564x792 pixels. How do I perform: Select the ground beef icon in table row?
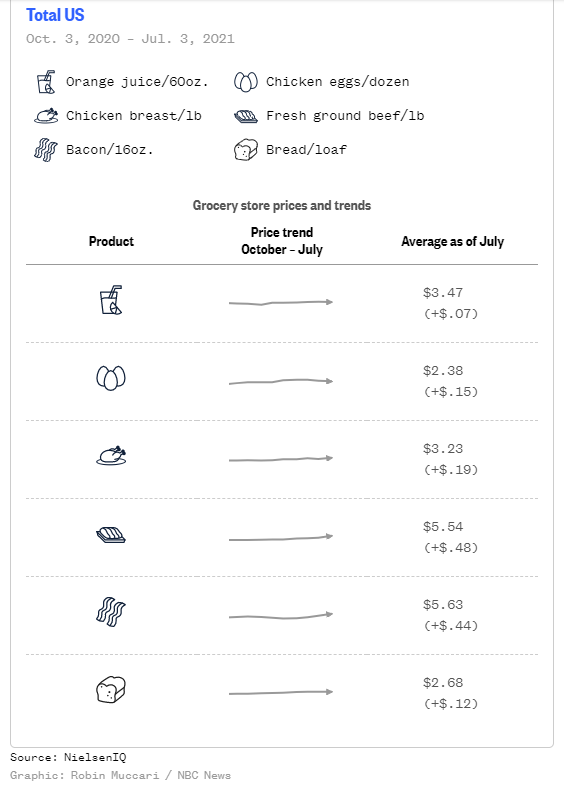coord(111,535)
